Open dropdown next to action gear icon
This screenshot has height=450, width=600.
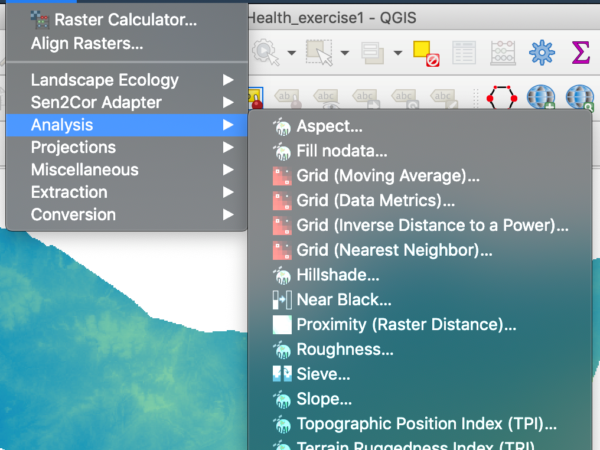[292, 53]
